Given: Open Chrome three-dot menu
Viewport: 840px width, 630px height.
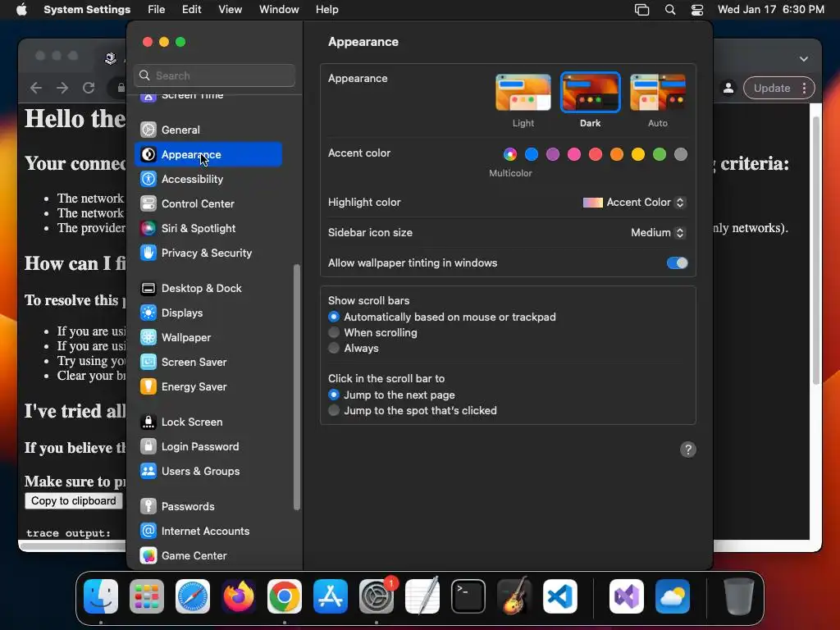Looking at the screenshot, I should (804, 89).
